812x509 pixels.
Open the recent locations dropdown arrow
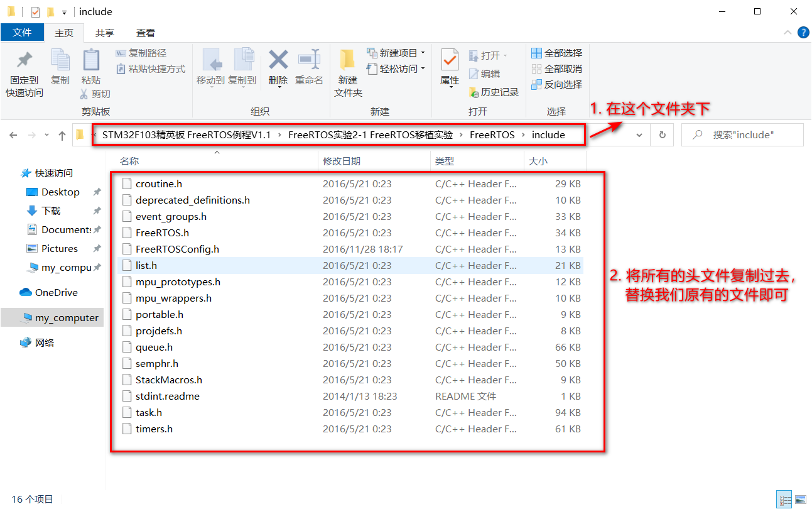46,136
